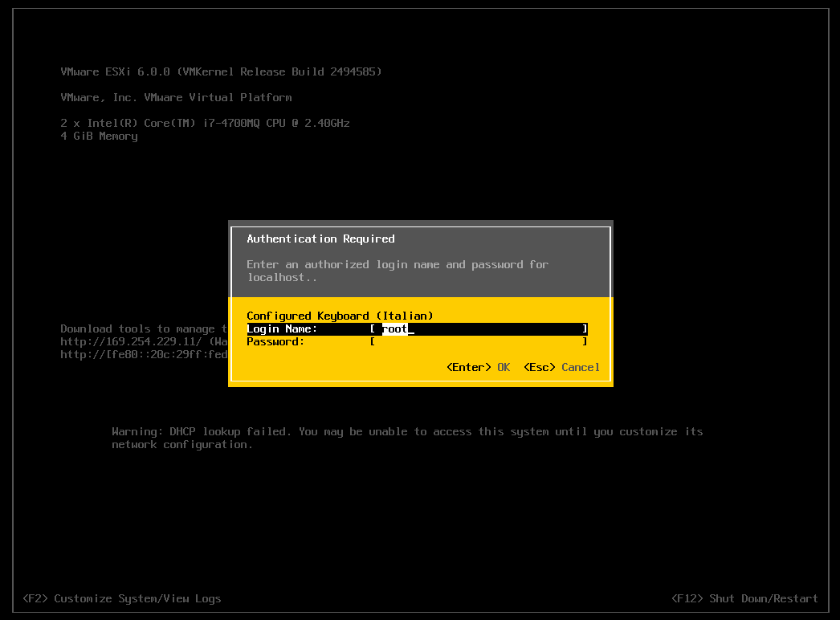
Task: Click the 'network configuration.' warning line
Action: [182, 445]
